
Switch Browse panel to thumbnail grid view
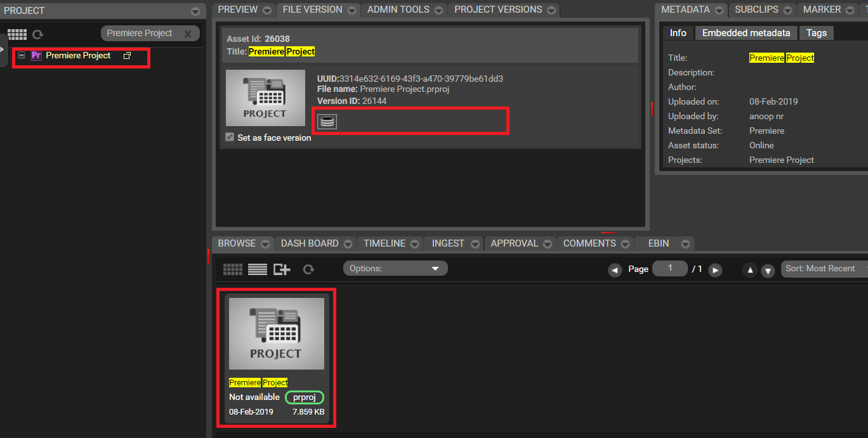click(x=233, y=269)
